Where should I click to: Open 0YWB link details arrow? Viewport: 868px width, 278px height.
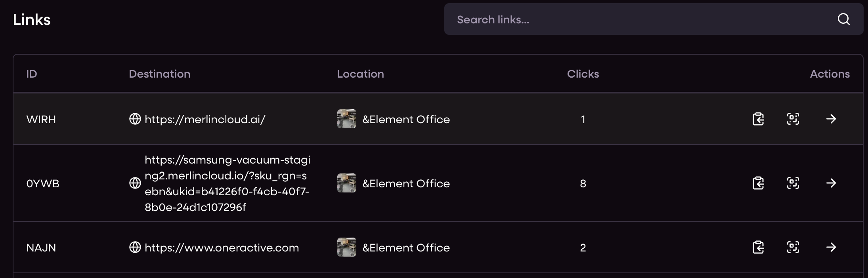click(831, 183)
